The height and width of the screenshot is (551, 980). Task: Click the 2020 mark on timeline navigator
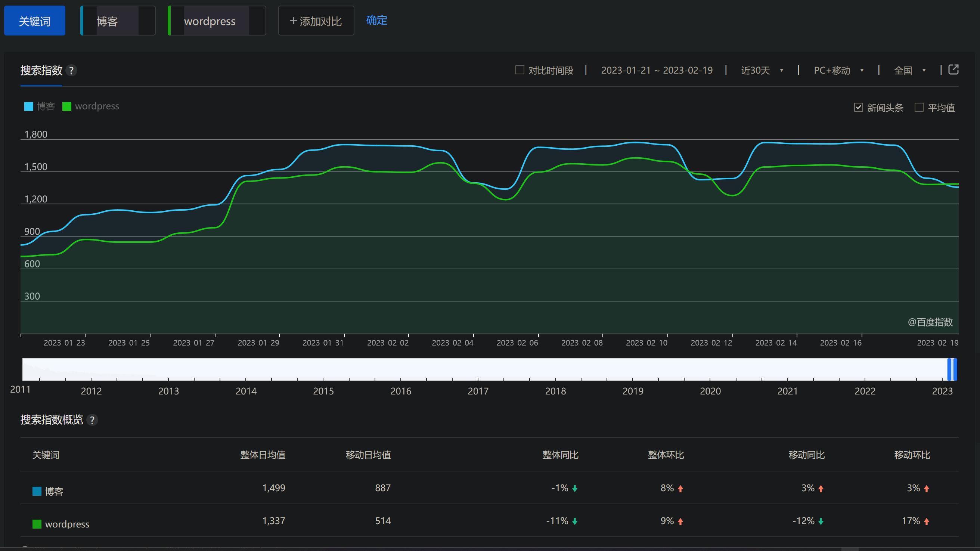pos(710,391)
